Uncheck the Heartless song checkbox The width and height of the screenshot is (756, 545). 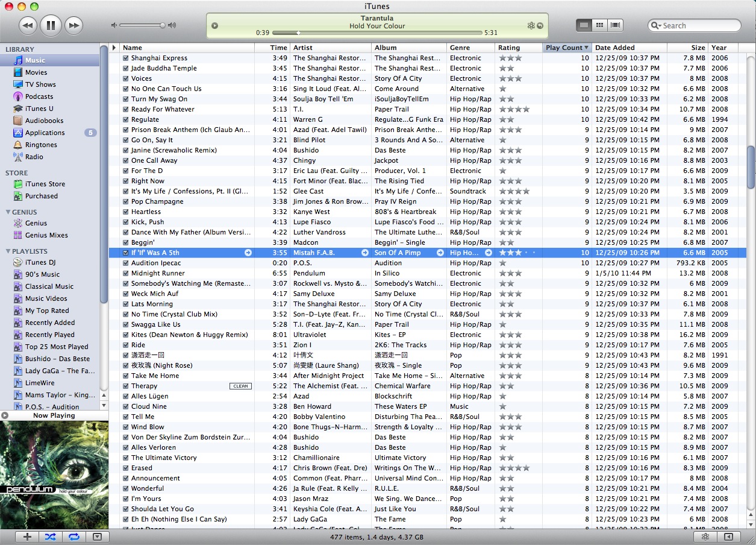[x=126, y=212]
